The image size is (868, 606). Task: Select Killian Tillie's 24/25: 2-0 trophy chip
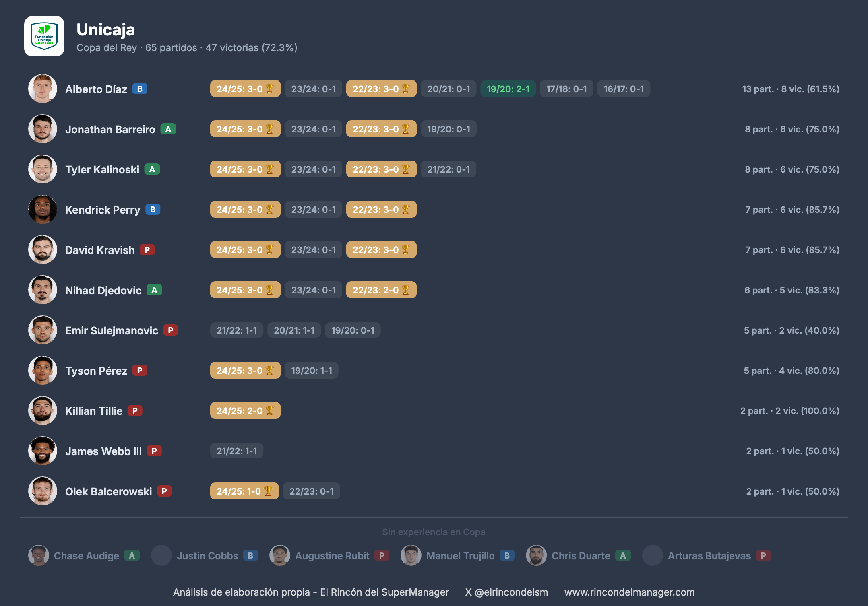[245, 410]
